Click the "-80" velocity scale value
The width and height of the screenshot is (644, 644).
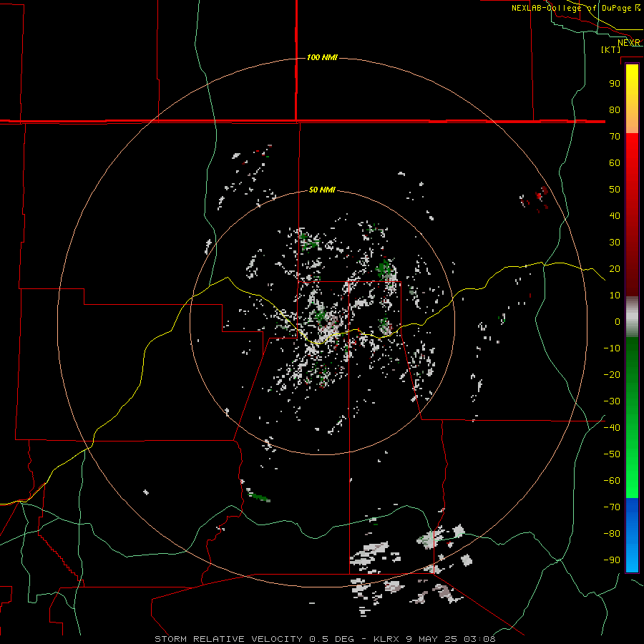tap(612, 534)
